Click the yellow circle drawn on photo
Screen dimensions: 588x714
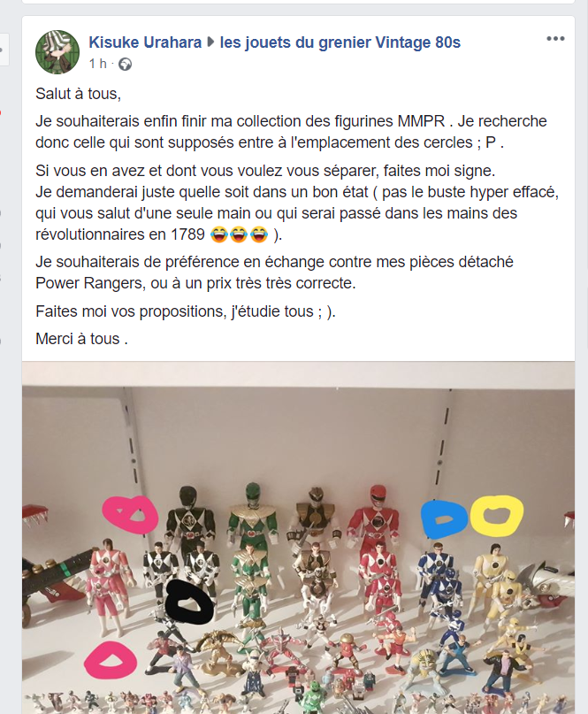(x=497, y=516)
